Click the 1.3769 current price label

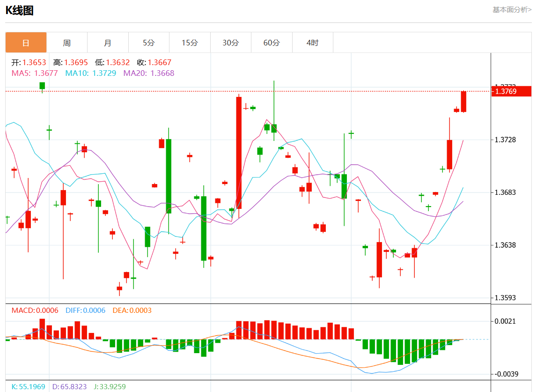tap(511, 91)
